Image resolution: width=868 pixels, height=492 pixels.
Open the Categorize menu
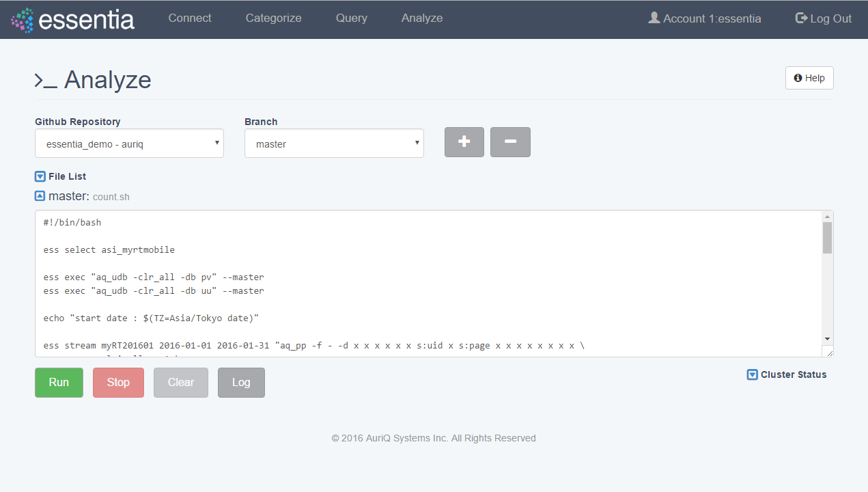tap(273, 18)
